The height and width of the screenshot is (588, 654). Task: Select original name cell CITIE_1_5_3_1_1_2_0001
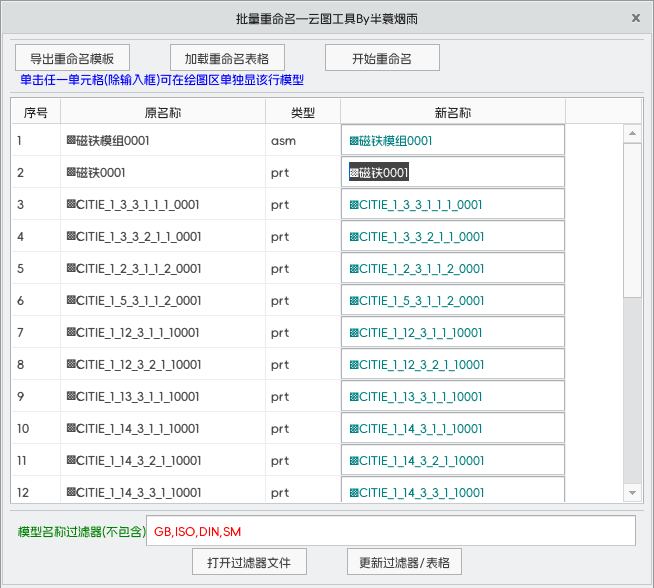tap(163, 300)
